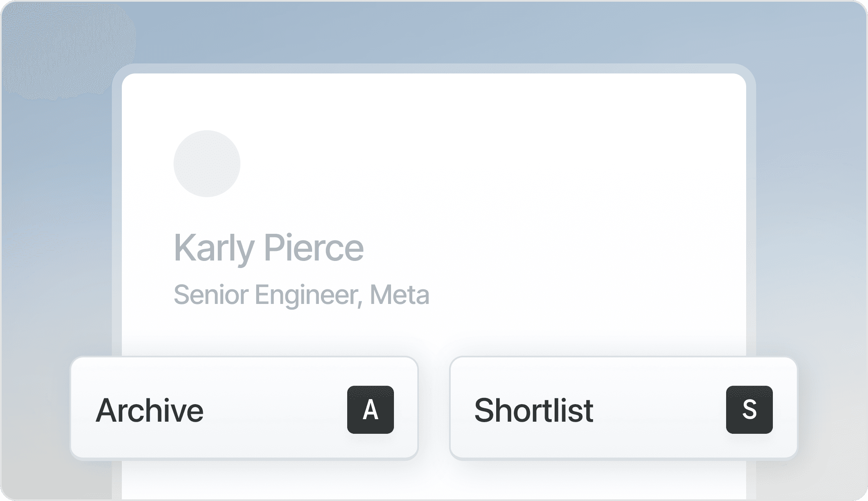Click the Karly Pierce name heading
Image resolution: width=868 pixels, height=501 pixels.
(x=268, y=248)
